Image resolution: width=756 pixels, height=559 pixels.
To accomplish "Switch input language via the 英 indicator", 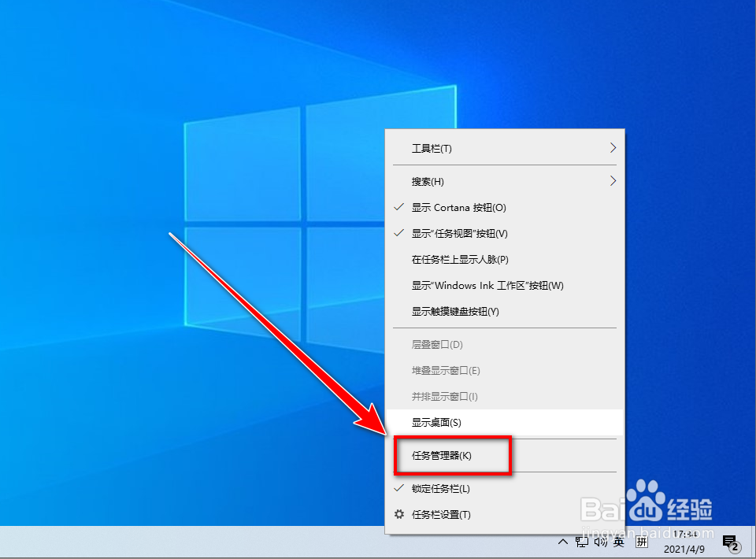I will pos(619,542).
